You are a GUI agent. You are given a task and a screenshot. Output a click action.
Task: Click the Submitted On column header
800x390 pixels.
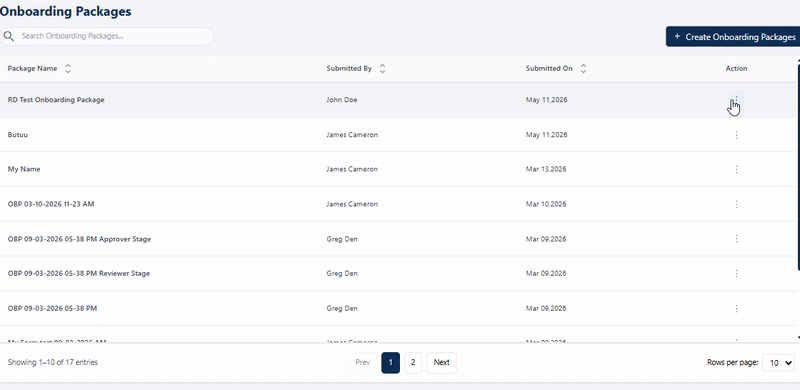[549, 68]
